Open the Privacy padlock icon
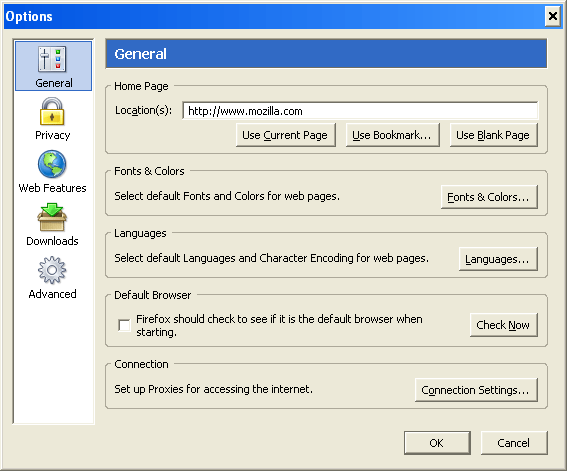 [52, 111]
